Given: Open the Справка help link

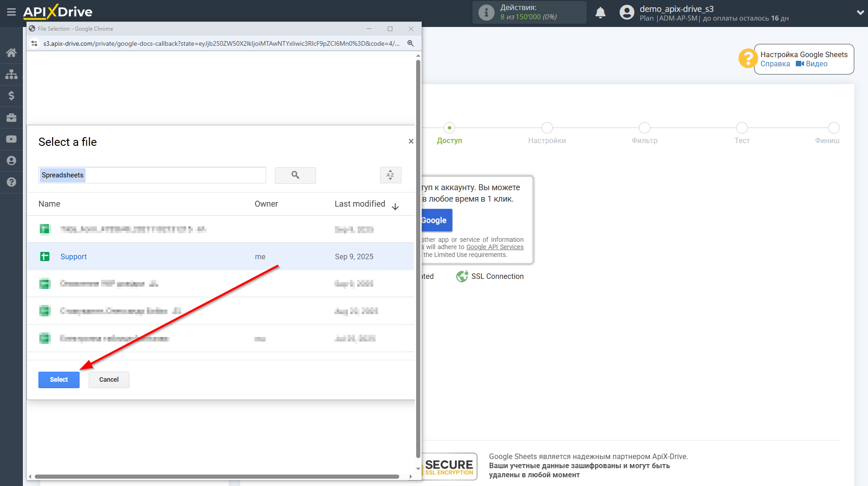Looking at the screenshot, I should click(775, 64).
